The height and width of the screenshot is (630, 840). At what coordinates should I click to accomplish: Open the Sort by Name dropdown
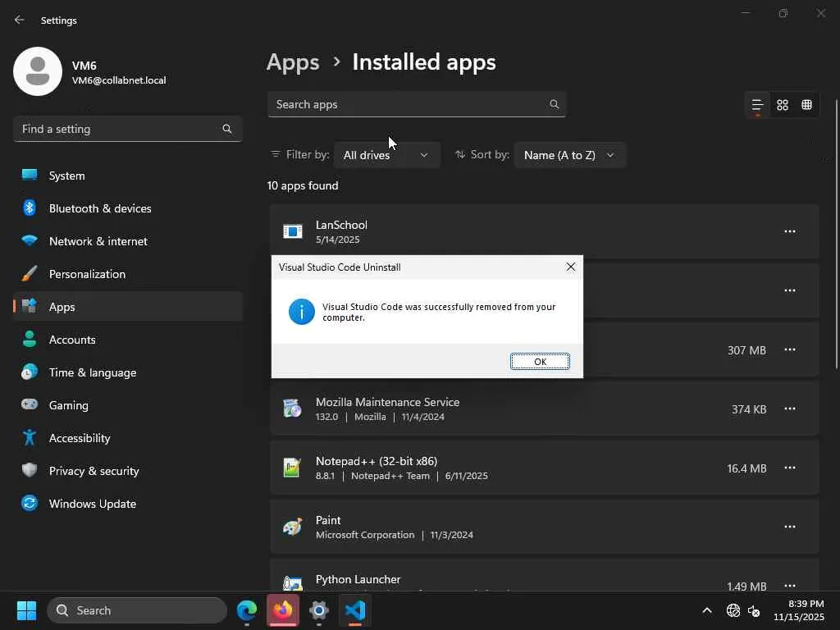pyautogui.click(x=569, y=155)
